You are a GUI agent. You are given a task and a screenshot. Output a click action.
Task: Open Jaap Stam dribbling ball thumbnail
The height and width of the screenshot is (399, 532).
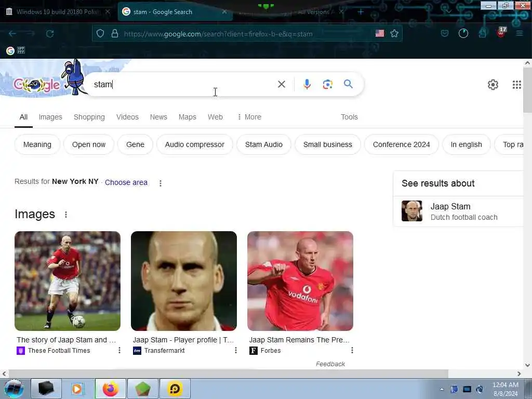coord(68,281)
